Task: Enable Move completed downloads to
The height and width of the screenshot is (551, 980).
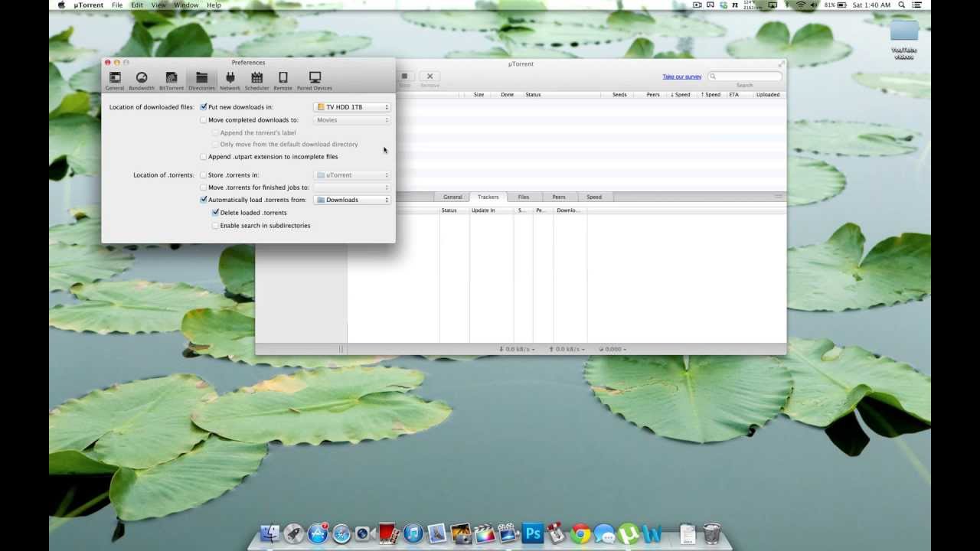Action: pyautogui.click(x=204, y=120)
